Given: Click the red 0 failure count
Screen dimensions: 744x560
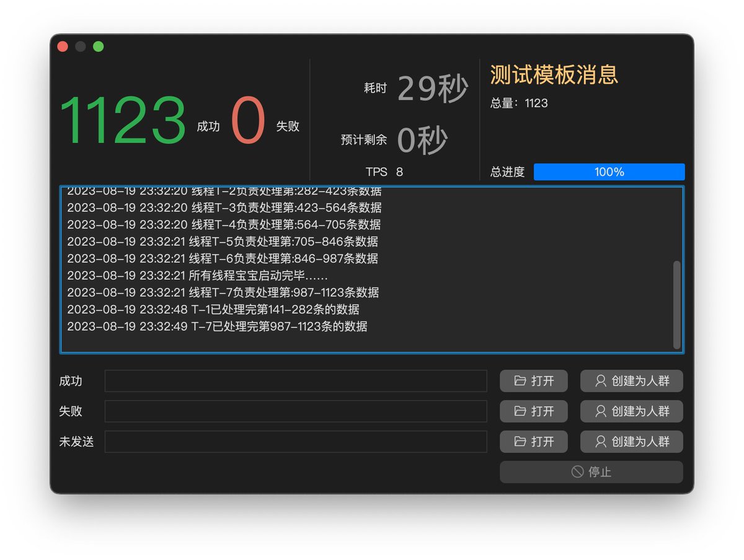Looking at the screenshot, I should 248,121.
